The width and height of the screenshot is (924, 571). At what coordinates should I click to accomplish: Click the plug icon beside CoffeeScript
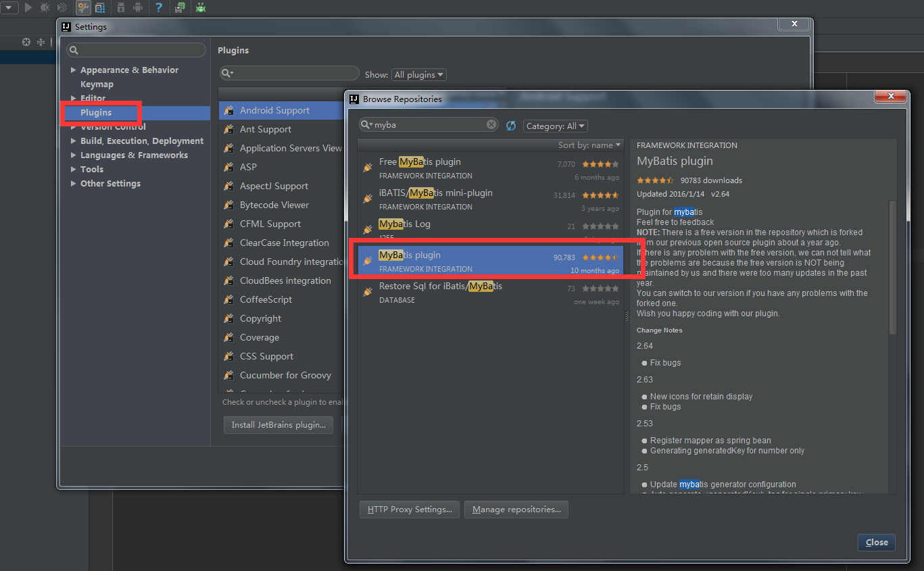[229, 299]
